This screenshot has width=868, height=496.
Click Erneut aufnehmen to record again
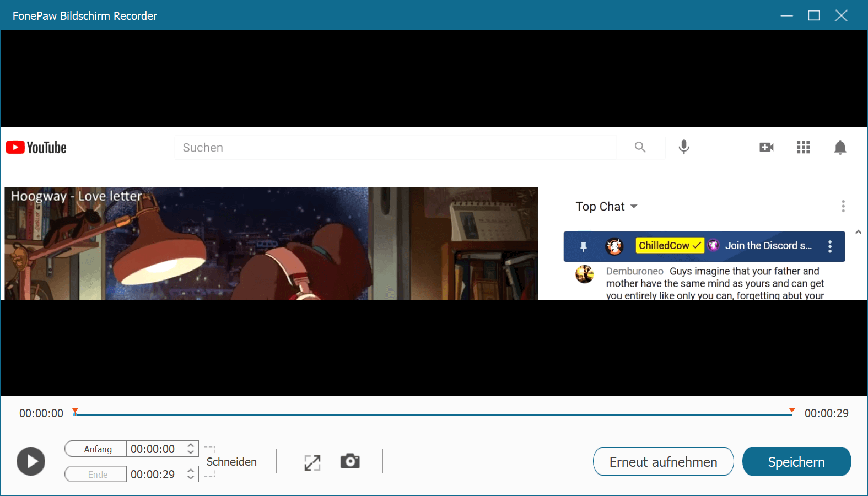click(664, 461)
